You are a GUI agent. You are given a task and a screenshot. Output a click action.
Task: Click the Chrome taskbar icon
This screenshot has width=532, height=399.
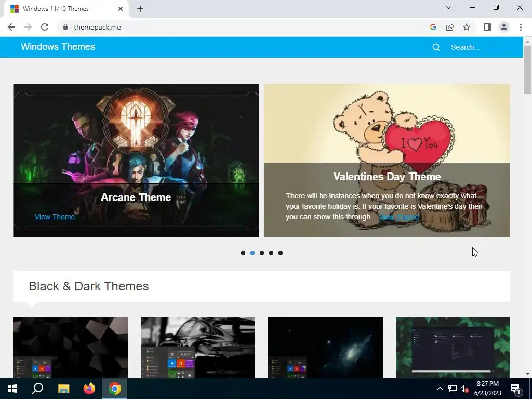tap(115, 389)
